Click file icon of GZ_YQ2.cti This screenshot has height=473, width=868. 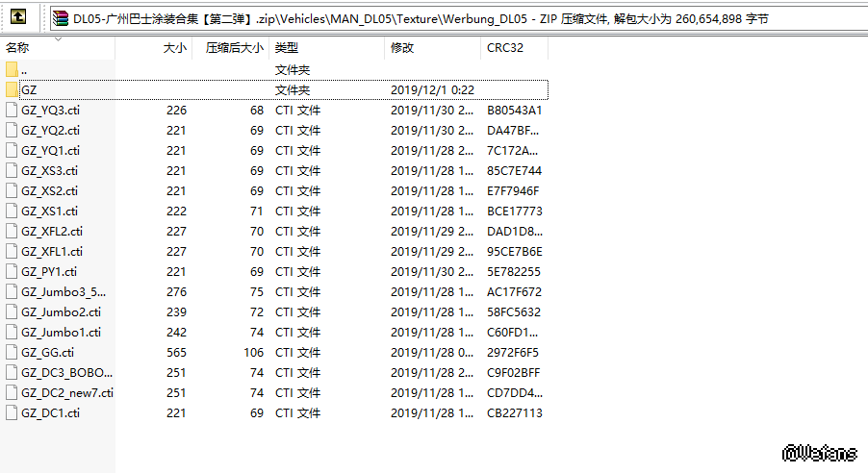tap(12, 130)
